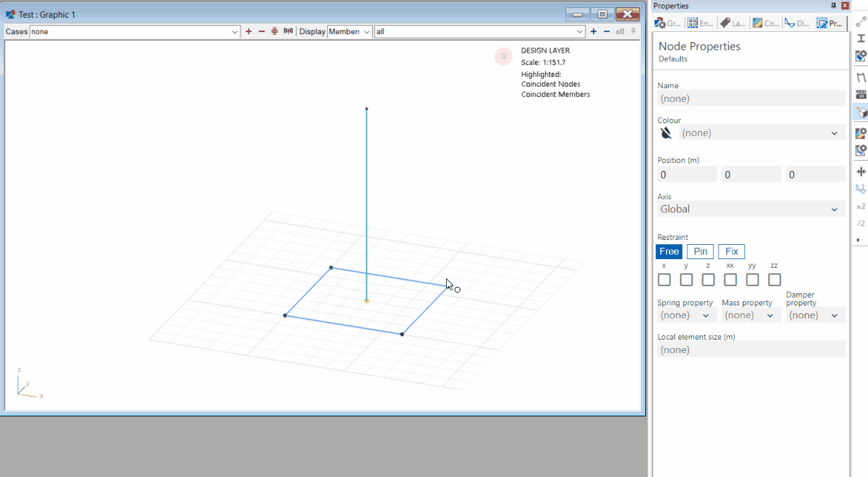Select the I-beam section tool in right sidebar

(861, 38)
